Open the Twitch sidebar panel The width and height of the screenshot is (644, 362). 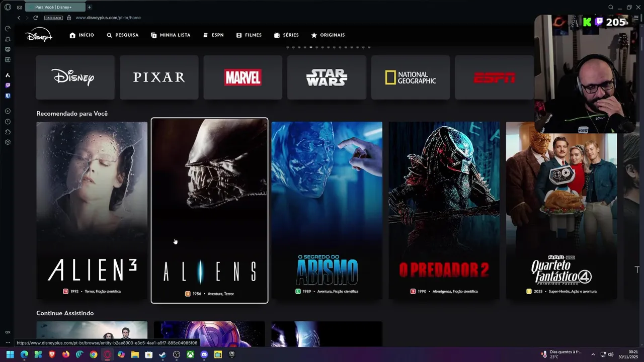(x=8, y=85)
